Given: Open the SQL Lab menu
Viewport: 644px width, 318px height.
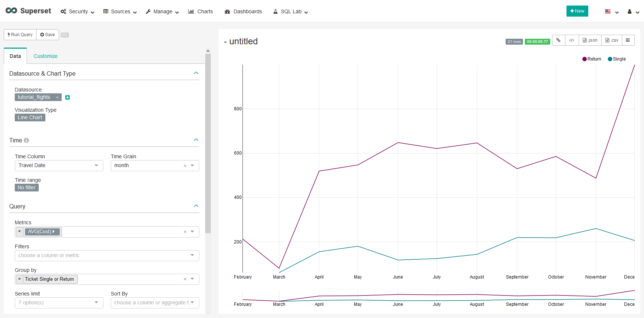Looking at the screenshot, I should coord(290,12).
